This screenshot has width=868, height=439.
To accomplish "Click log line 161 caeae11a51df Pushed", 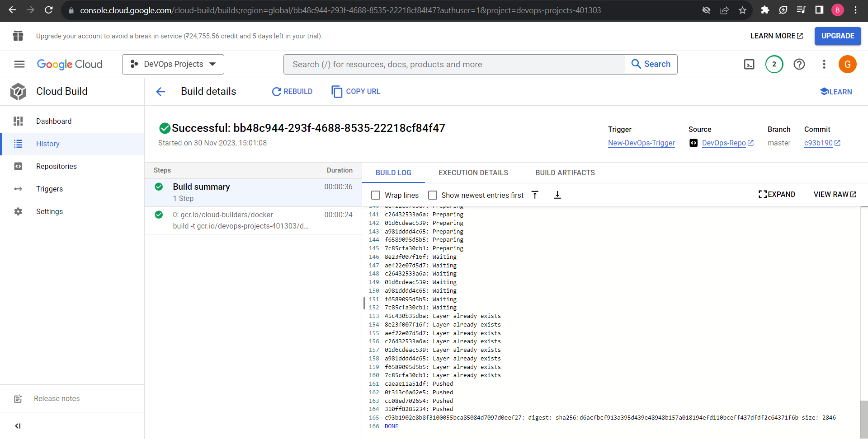I will click(x=419, y=384).
